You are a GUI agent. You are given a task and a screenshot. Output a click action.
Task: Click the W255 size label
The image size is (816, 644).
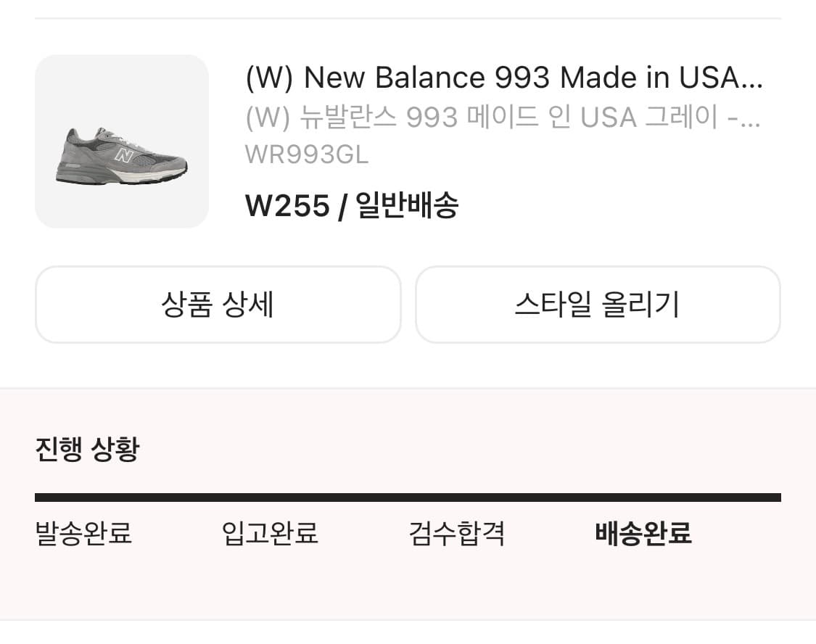(287, 207)
